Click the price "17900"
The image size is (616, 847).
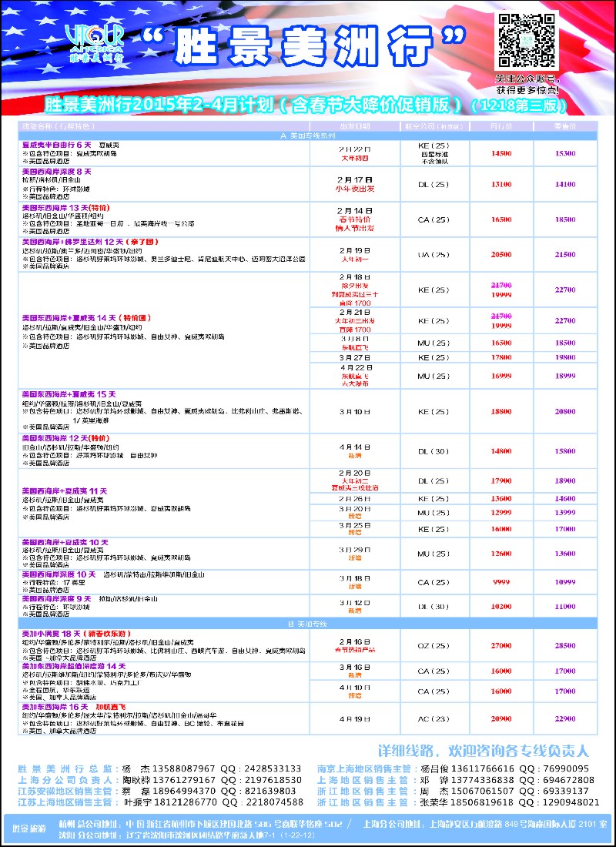point(501,480)
